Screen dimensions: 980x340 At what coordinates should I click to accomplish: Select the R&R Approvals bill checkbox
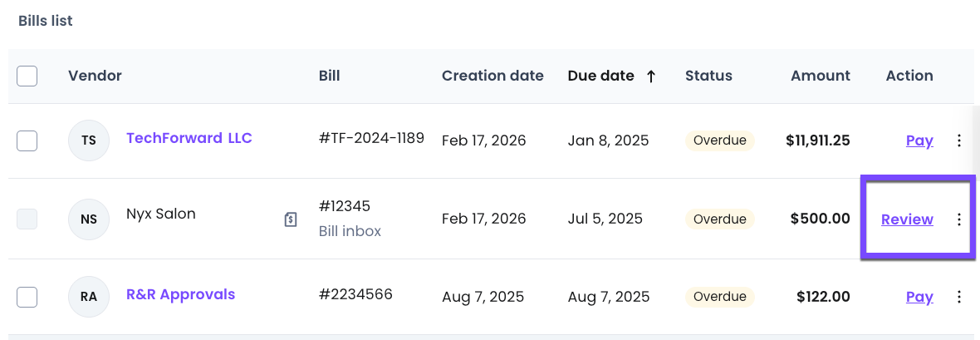click(27, 297)
